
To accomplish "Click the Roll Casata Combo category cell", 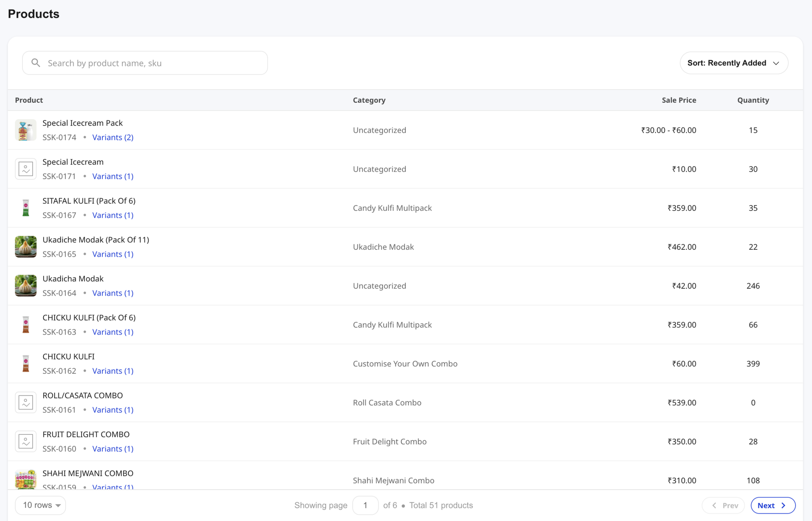I will pos(387,402).
